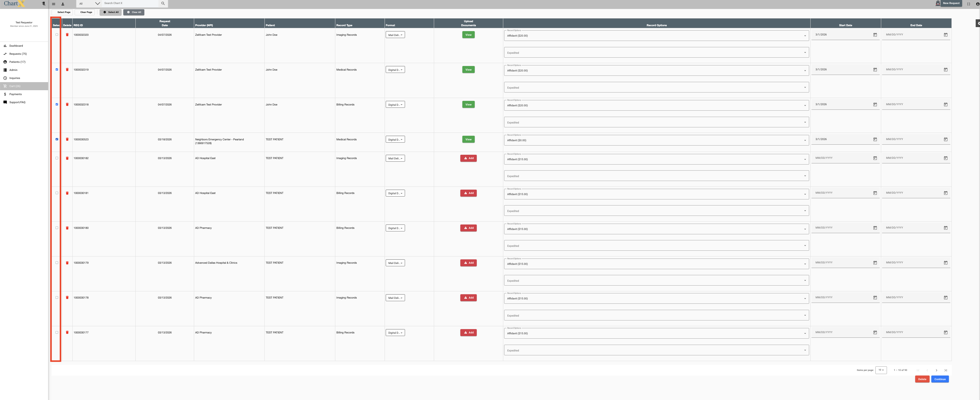
Task: Go to Payments in sidebar
Action: 15,94
